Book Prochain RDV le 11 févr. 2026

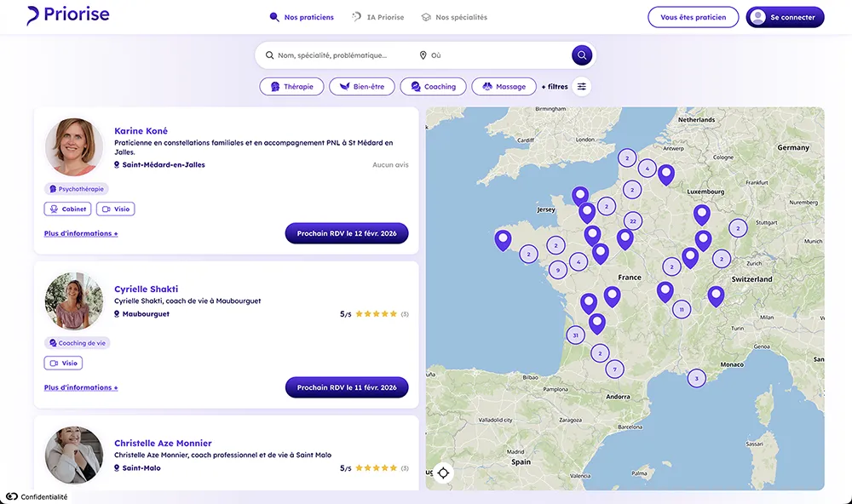[347, 387]
